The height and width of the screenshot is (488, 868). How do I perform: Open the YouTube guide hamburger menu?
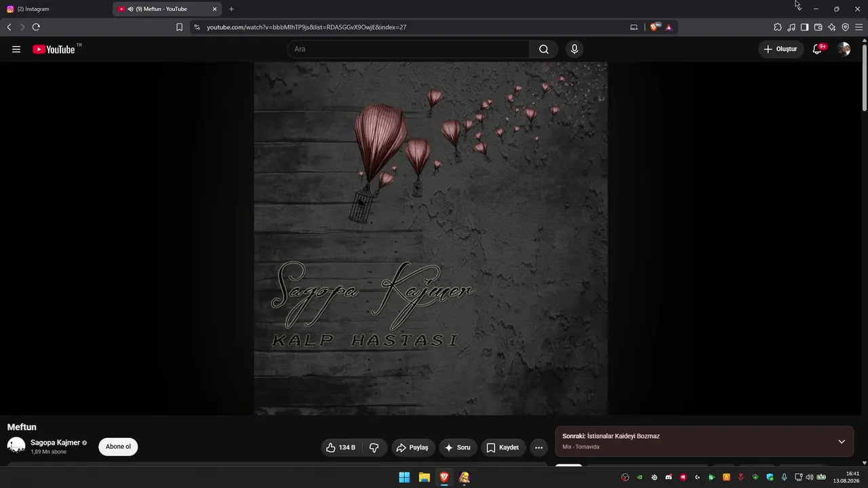tap(16, 49)
